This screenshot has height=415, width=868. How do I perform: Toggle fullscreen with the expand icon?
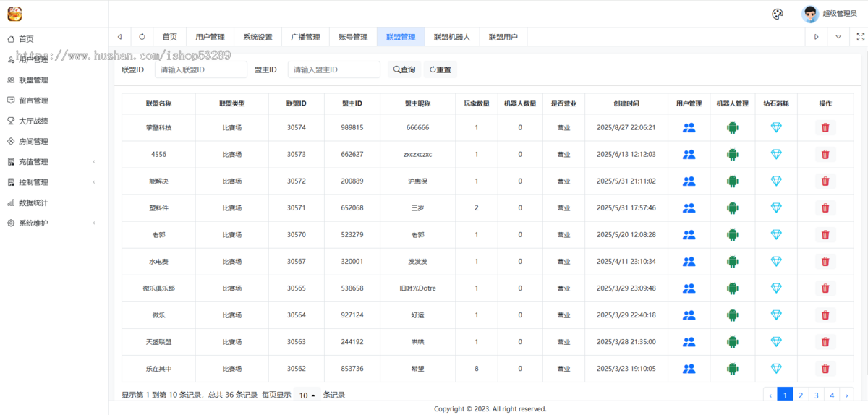coord(860,37)
